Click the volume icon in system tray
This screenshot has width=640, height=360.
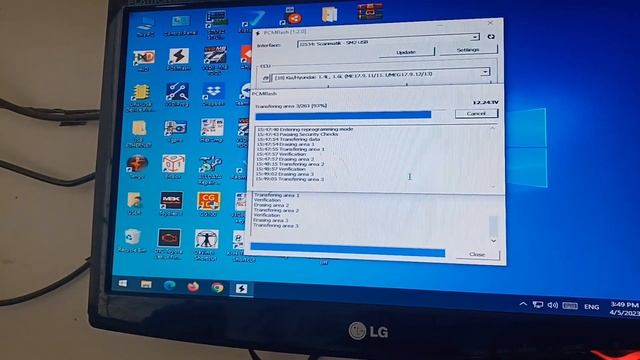(x=553, y=305)
